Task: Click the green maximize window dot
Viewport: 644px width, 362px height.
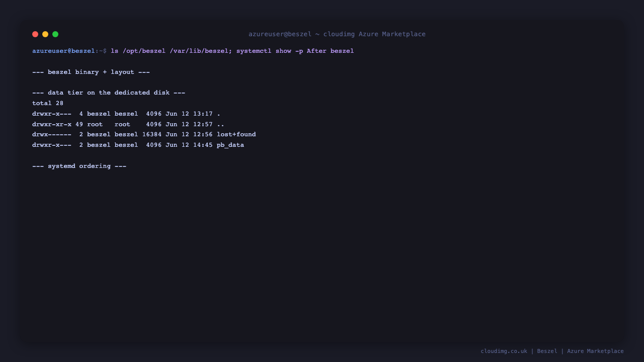Action: click(55, 34)
